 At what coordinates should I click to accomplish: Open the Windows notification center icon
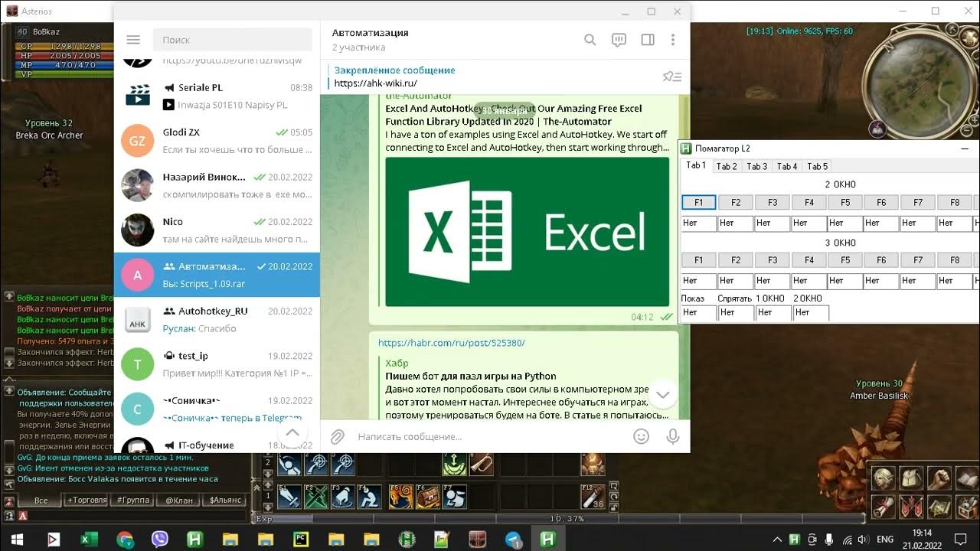[961, 539]
